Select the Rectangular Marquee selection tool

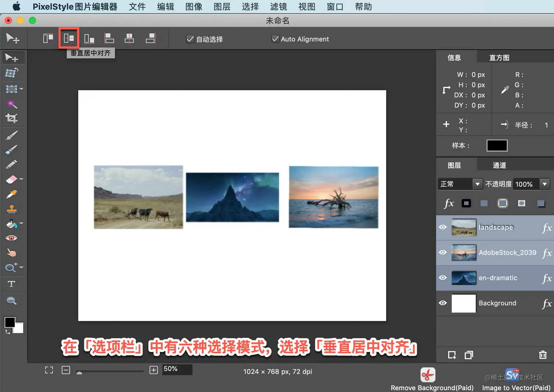pyautogui.click(x=11, y=89)
